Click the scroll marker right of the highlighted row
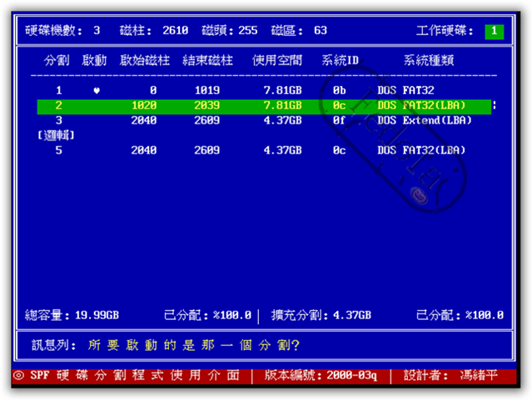This screenshot has width=532, height=400. [x=494, y=105]
